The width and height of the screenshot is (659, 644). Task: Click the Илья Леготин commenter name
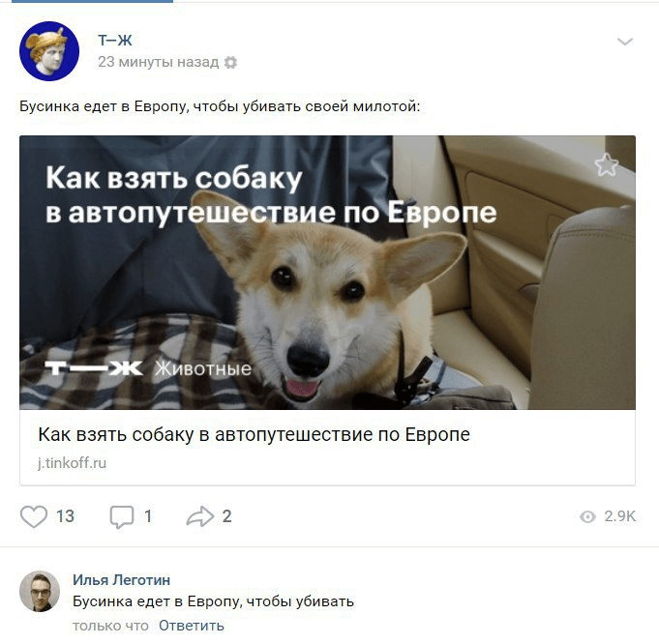coord(122,580)
